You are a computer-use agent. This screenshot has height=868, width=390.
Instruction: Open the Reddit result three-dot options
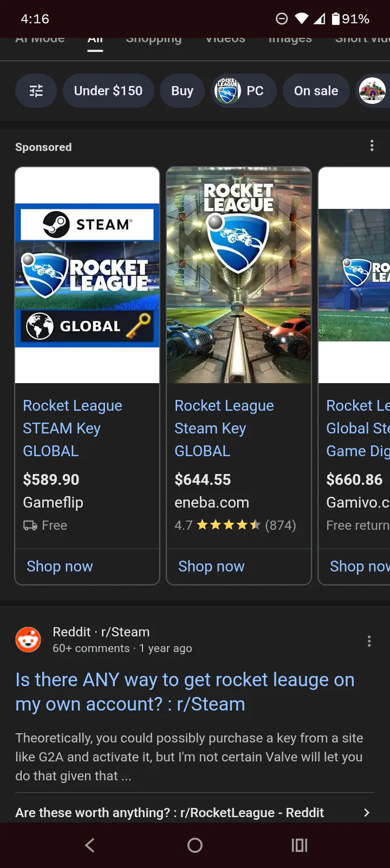(369, 641)
